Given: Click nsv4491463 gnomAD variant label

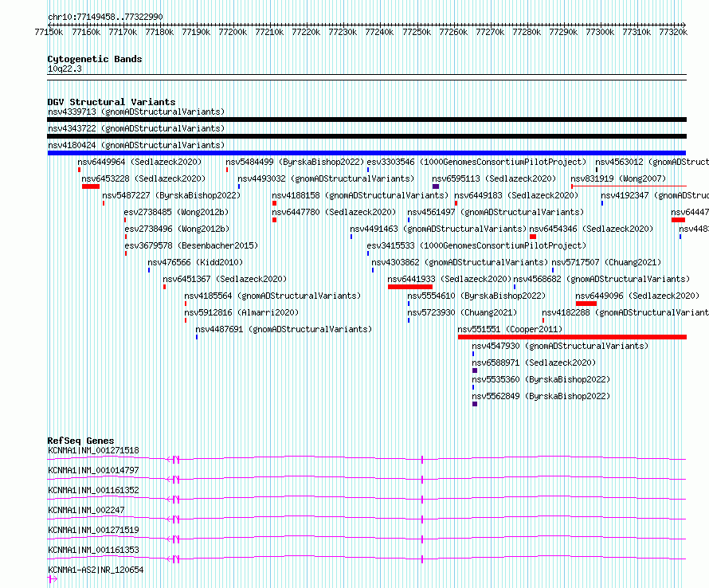Looking at the screenshot, I should tap(438, 229).
